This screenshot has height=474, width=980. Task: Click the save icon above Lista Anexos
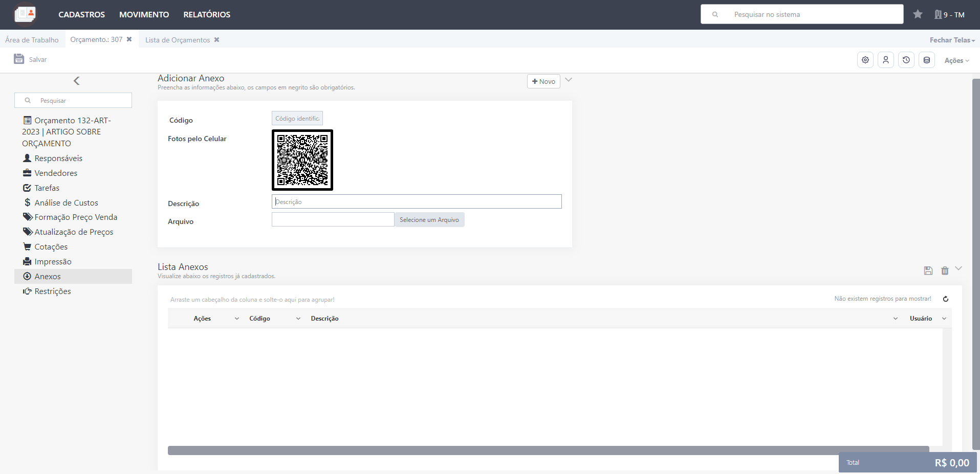point(928,270)
